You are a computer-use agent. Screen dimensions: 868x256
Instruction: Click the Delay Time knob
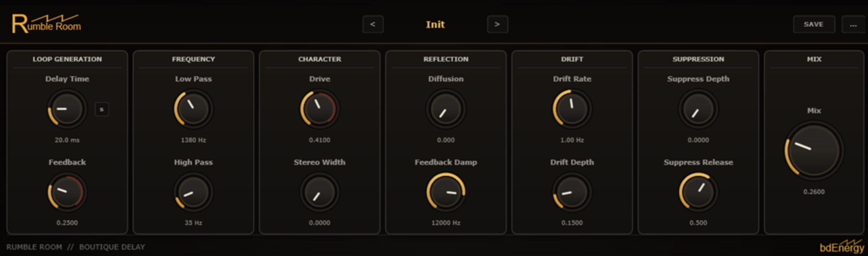click(x=67, y=109)
